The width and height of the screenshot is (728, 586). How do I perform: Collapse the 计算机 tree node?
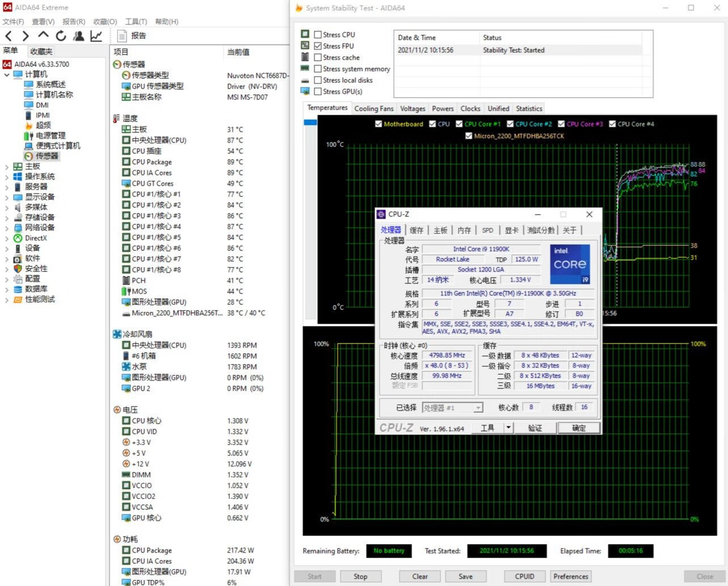point(6,74)
